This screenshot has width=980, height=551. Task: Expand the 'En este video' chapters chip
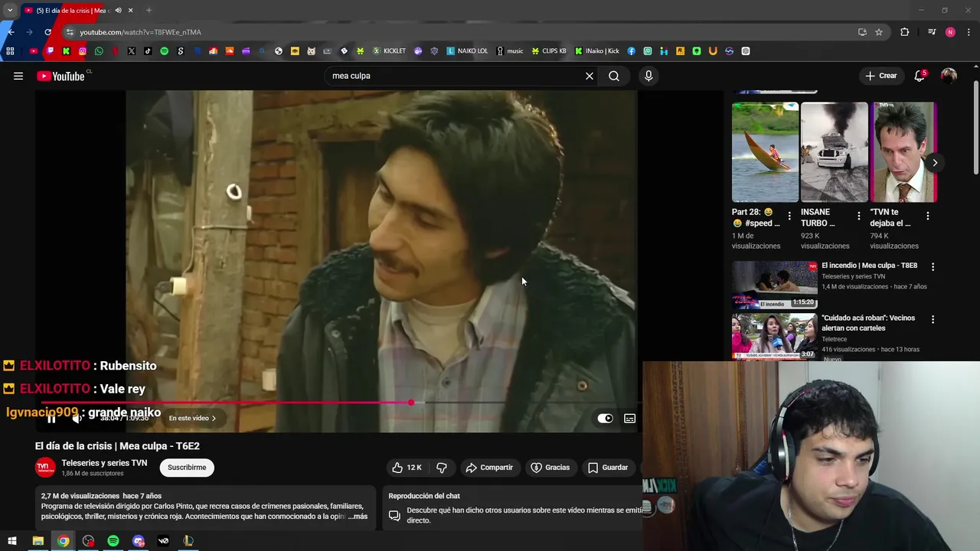192,419
